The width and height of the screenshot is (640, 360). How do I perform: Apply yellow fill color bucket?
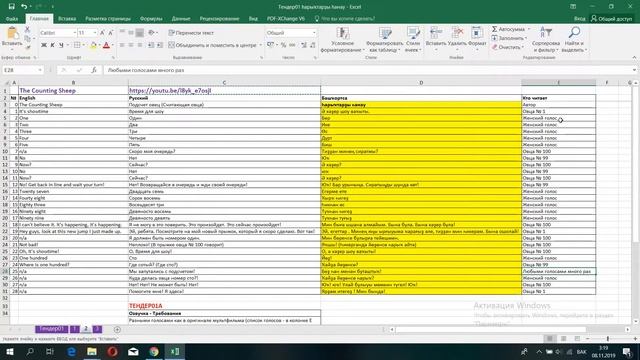93,45
